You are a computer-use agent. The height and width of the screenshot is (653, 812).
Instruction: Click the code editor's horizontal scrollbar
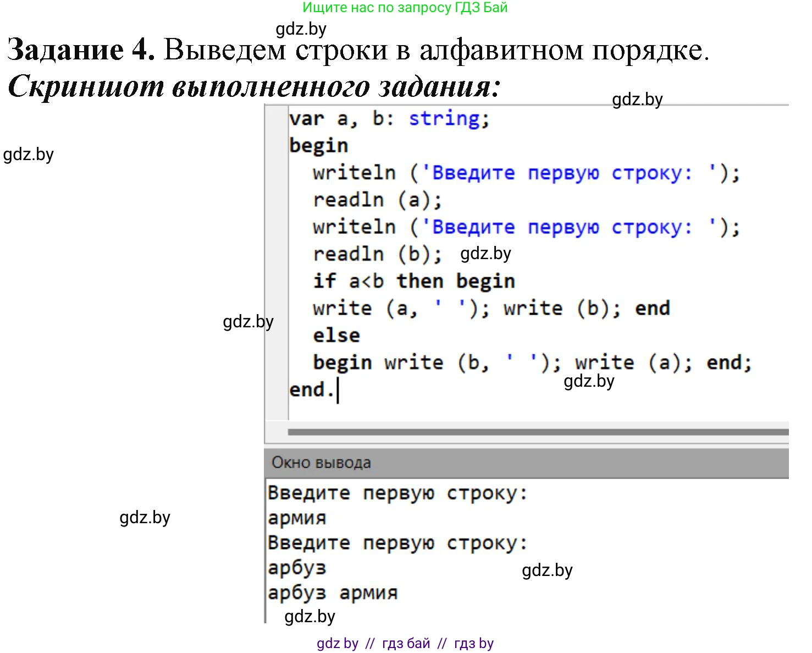tap(537, 432)
